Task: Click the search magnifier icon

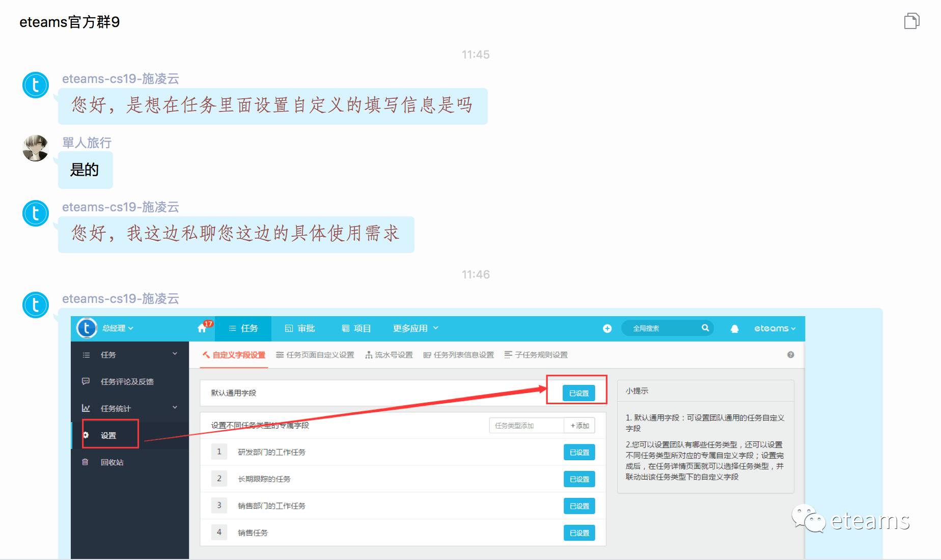Action: 705,328
